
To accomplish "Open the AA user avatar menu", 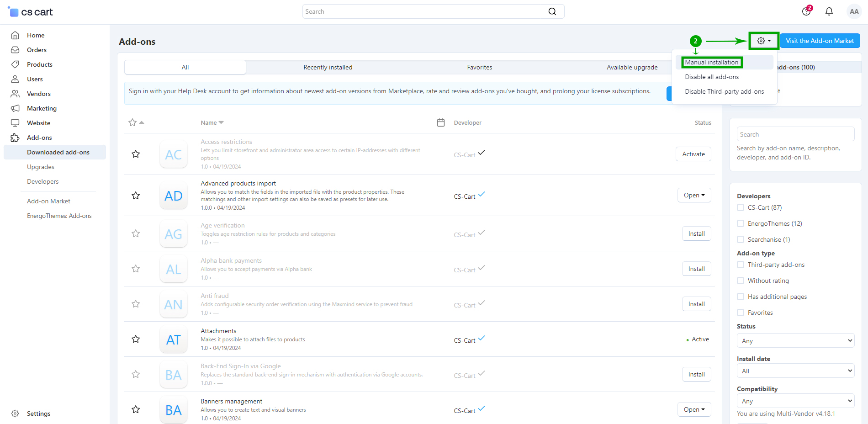I will (x=853, y=11).
